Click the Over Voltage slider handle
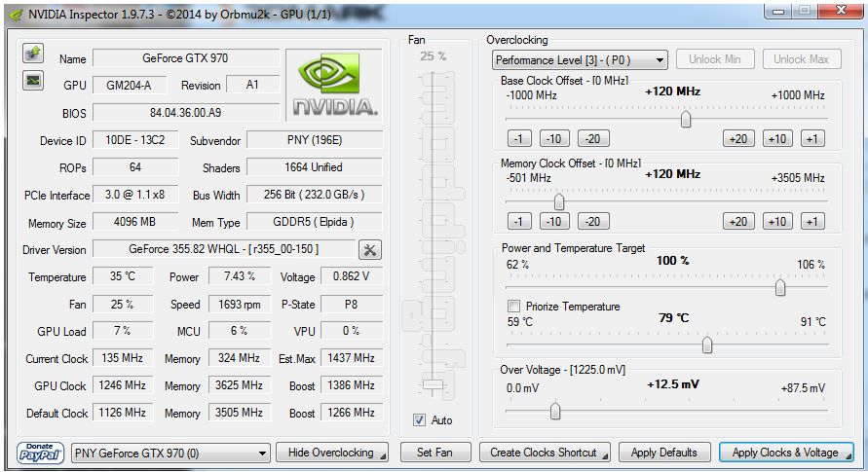 click(x=555, y=411)
